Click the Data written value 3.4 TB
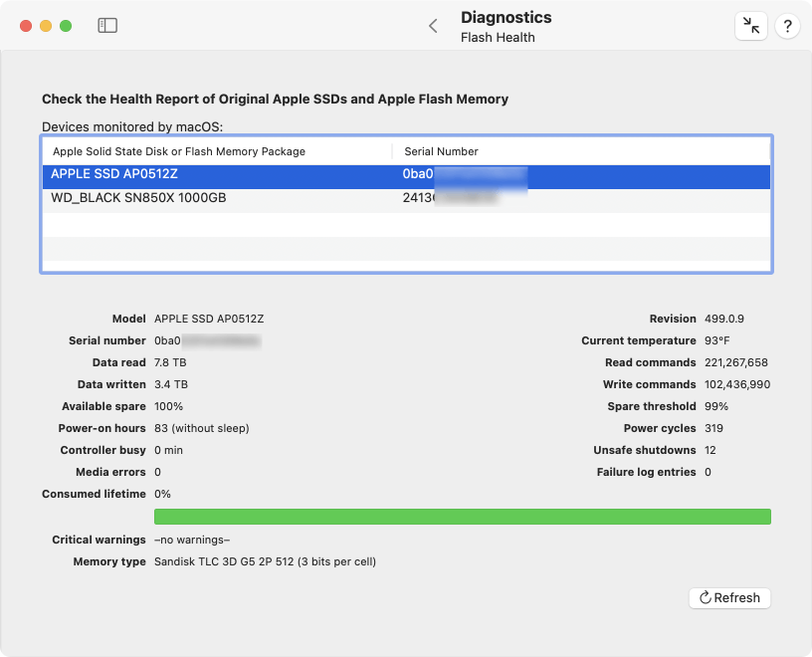812x657 pixels. click(171, 384)
